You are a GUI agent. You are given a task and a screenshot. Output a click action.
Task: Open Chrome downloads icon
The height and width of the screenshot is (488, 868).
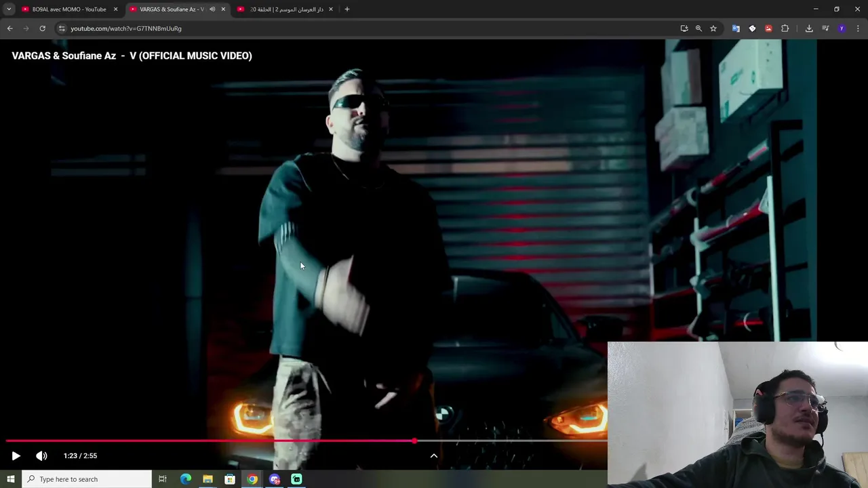click(809, 28)
